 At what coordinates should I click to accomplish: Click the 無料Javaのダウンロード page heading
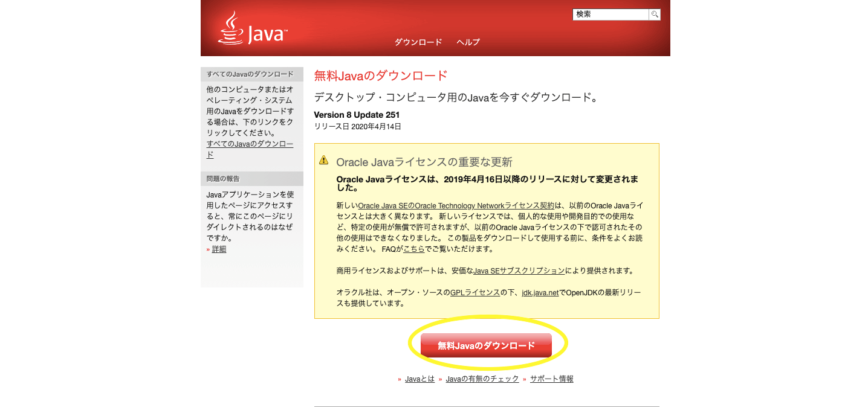coord(381,75)
